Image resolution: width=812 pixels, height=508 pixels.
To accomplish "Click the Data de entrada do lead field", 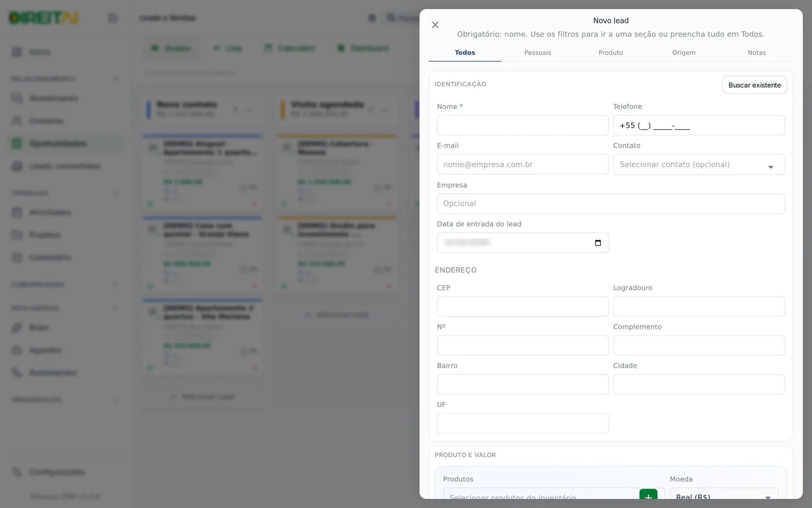I will [523, 243].
